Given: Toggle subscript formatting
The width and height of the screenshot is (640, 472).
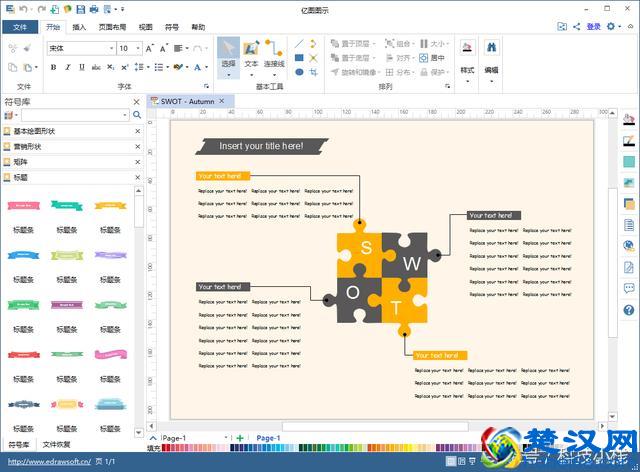Looking at the screenshot, I should [x=110, y=67].
